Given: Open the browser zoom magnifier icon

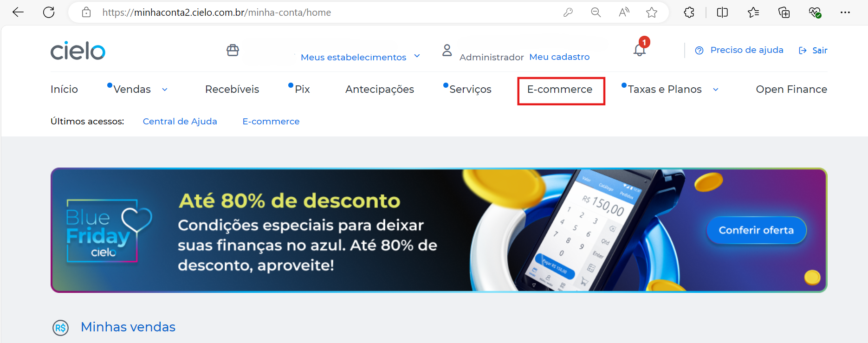Looking at the screenshot, I should [596, 13].
